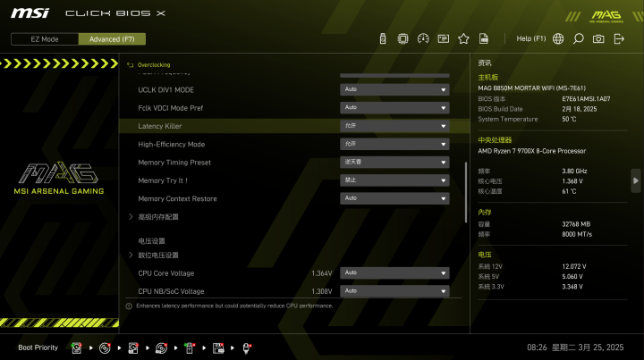644x360 pixels.
Task: Select the High-Efficiency Mode label
Action: tap(171, 144)
